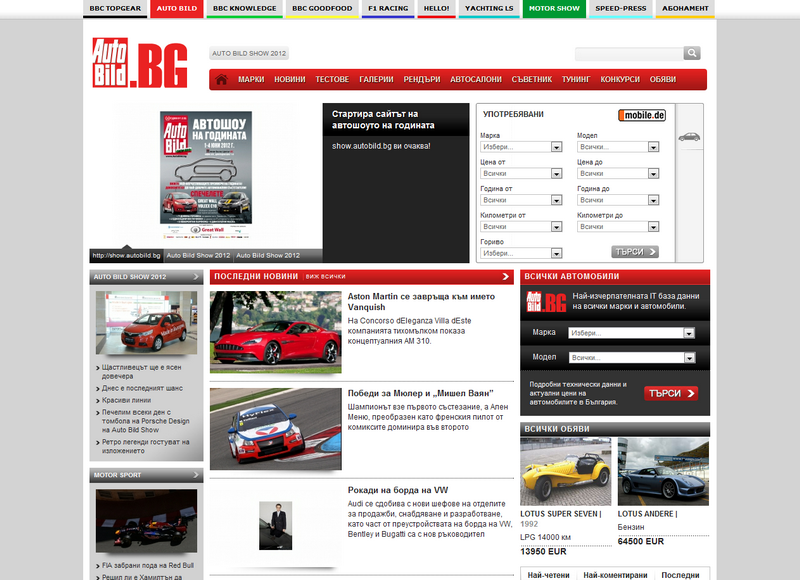Click the Auto Bild Show 2012 tag button
The image size is (800, 580).
(x=249, y=53)
